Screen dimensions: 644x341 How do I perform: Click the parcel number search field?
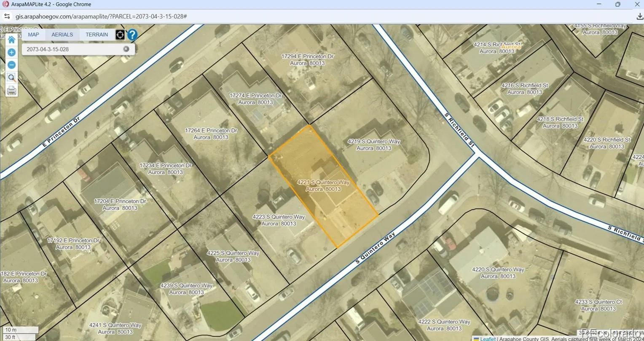tap(72, 49)
